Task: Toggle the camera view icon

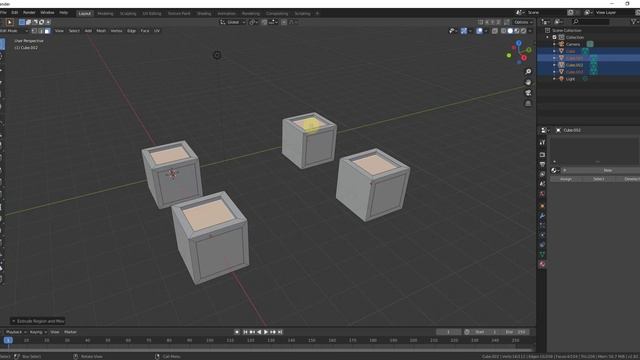Action: (x=528, y=93)
